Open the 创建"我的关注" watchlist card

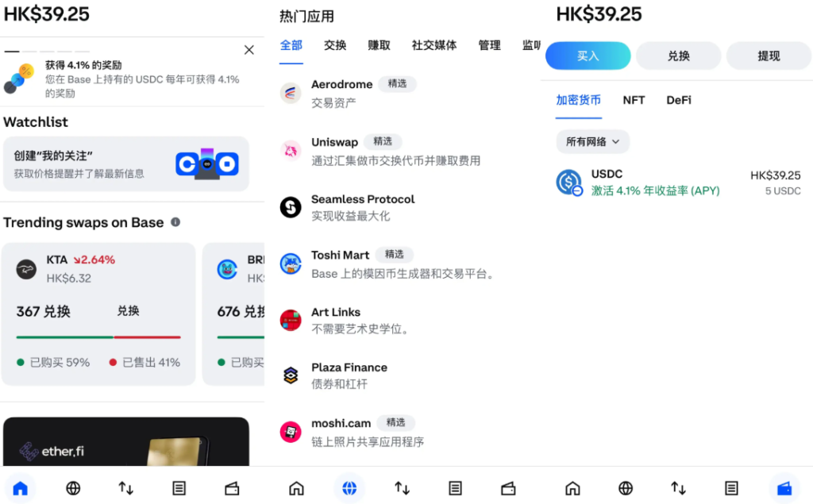tap(125, 164)
